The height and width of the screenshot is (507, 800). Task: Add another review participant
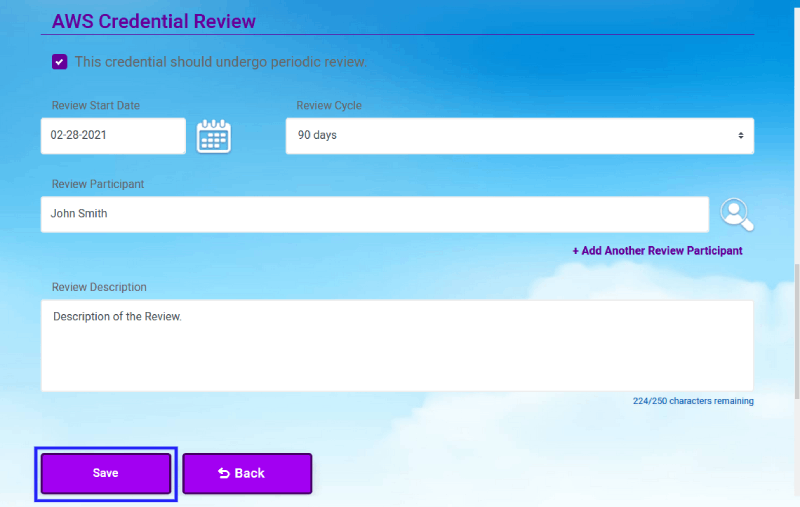click(x=657, y=251)
